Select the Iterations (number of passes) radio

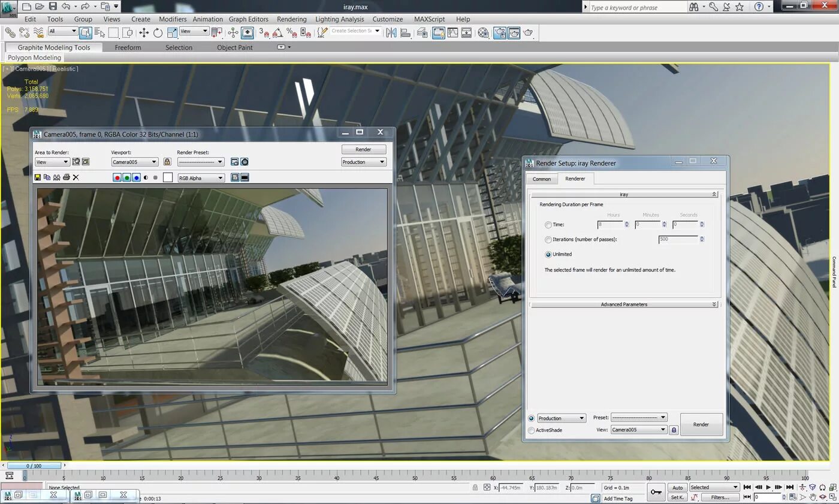[x=548, y=240]
